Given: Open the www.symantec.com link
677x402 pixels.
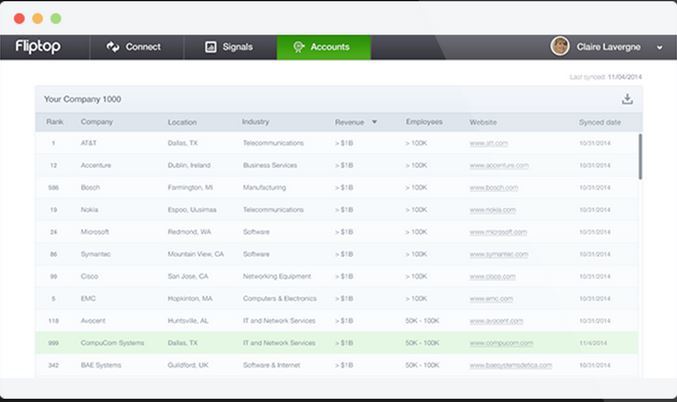Looking at the screenshot, I should (499, 254).
